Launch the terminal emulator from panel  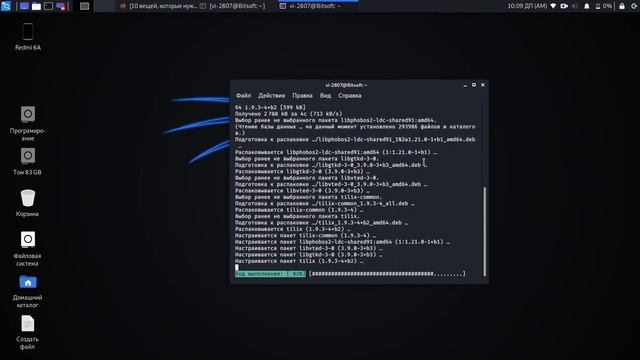pos(49,6)
